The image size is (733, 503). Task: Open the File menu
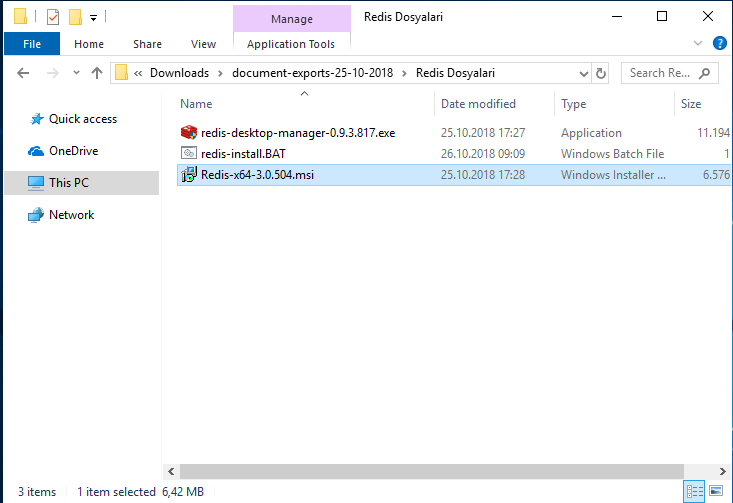(x=32, y=44)
